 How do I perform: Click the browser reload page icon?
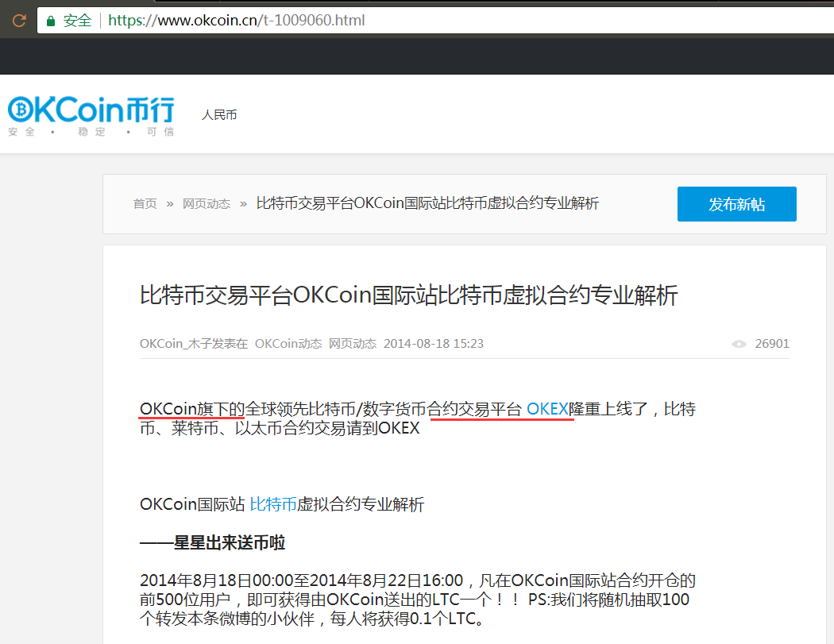(x=19, y=21)
